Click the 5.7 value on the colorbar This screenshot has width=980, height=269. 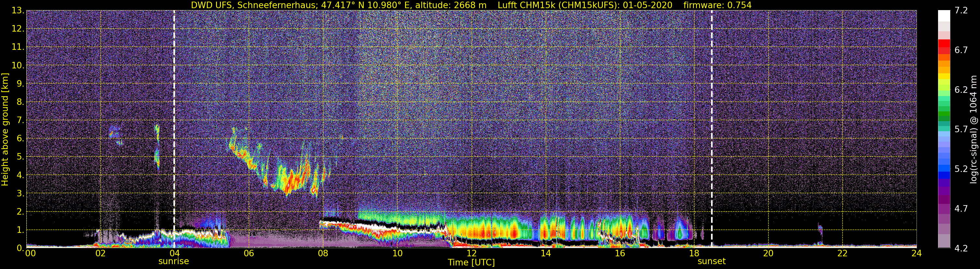961,130
